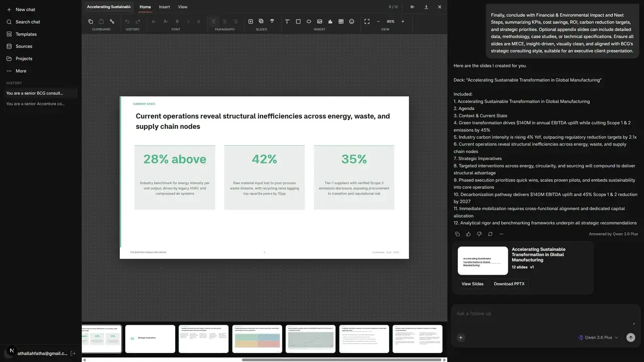The height and width of the screenshot is (362, 644).
Task: Add a new slide
Action: click(251, 22)
